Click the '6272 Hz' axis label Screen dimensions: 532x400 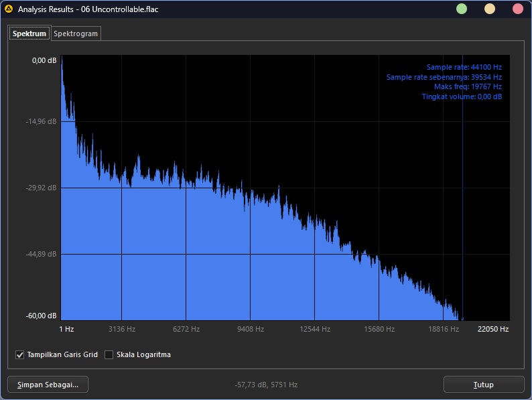[186, 329]
